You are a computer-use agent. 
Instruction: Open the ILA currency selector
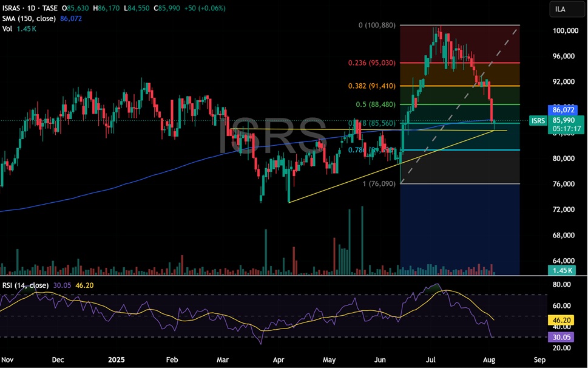click(567, 9)
